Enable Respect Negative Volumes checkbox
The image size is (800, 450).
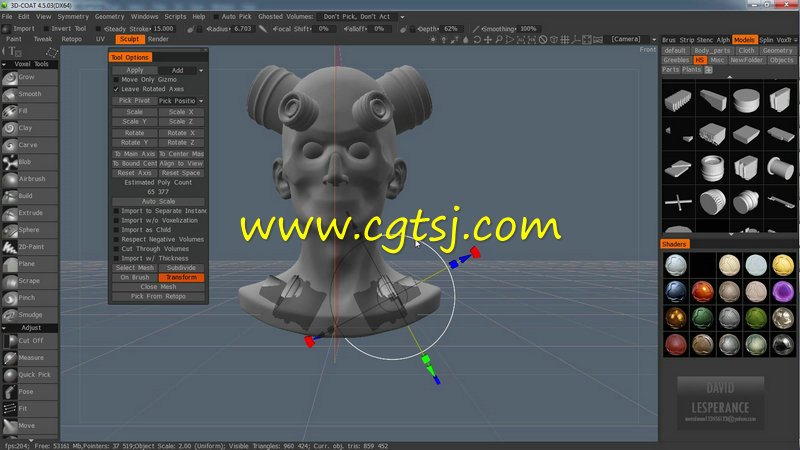pos(116,239)
